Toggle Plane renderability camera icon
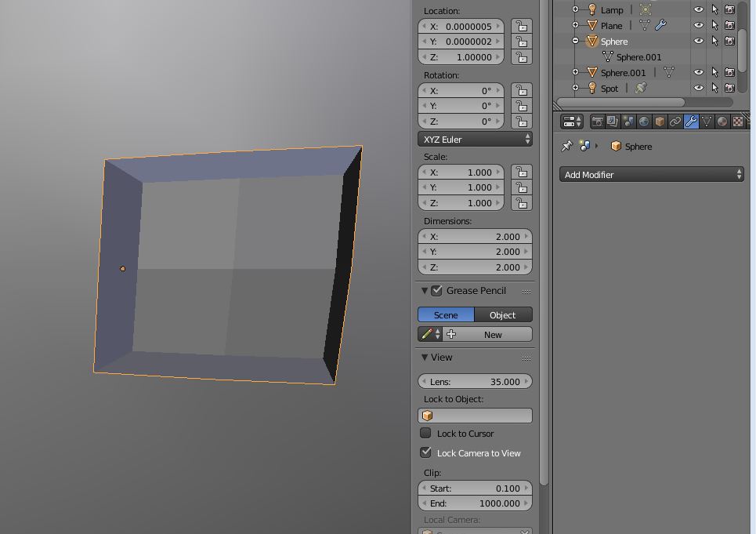Screen dimensions: 756x534 (730, 25)
